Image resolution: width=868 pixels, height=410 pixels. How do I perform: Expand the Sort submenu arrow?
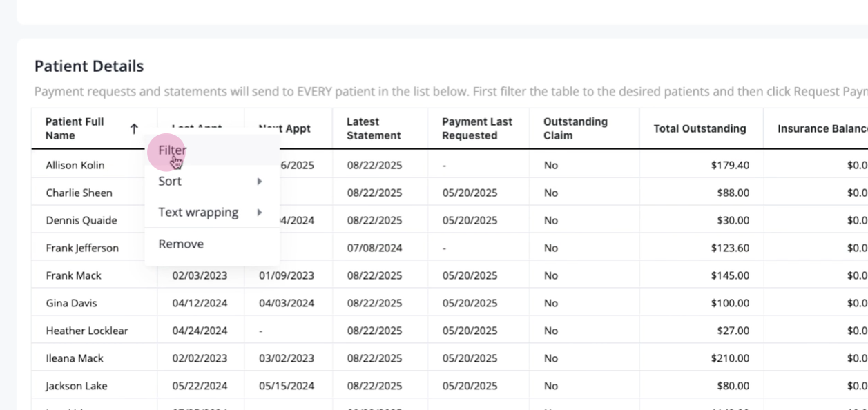point(260,182)
